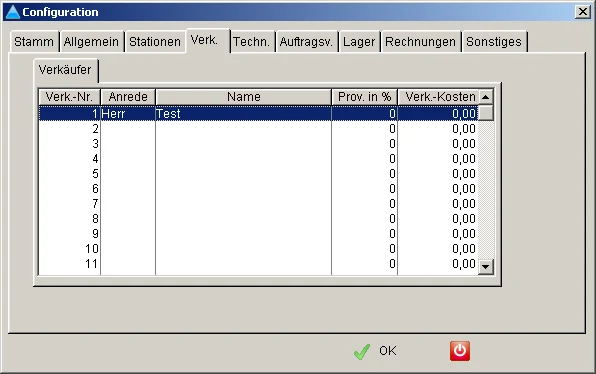Click the Verk.-Kosten column header
Viewport: 596px width, 374px height.
coord(438,97)
